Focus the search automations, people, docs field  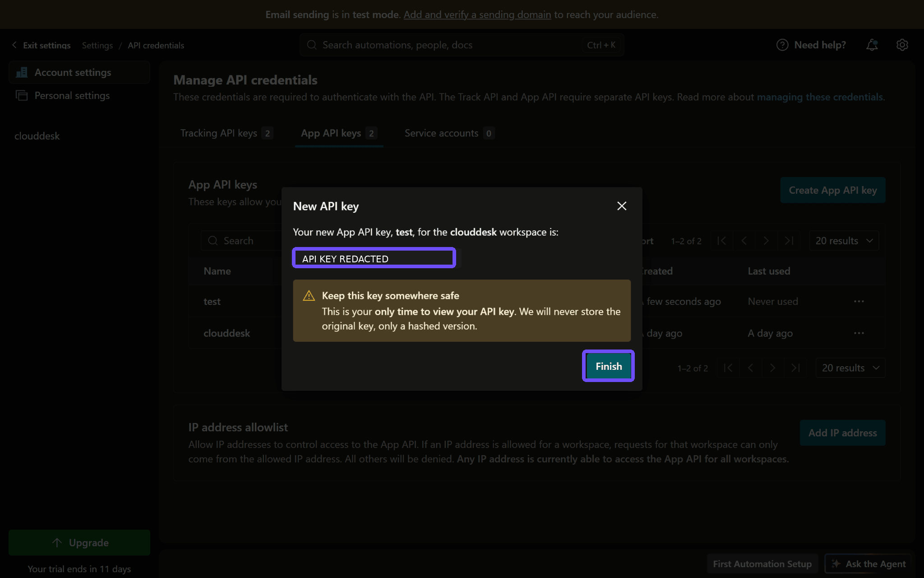click(x=462, y=45)
